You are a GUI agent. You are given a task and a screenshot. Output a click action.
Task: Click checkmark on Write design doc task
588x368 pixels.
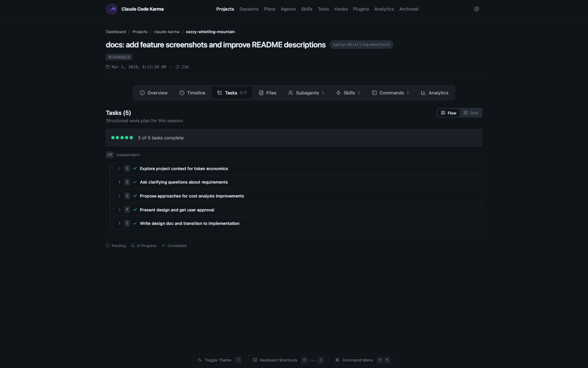(x=135, y=223)
